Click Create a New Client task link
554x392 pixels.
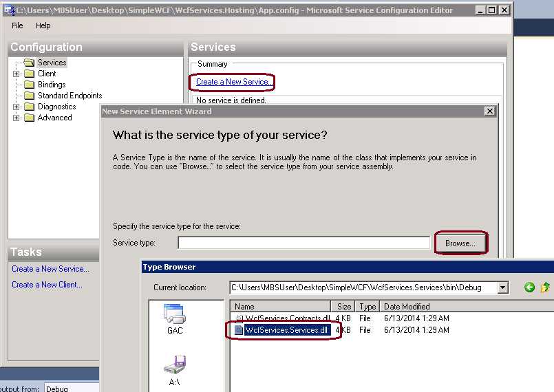47,285
